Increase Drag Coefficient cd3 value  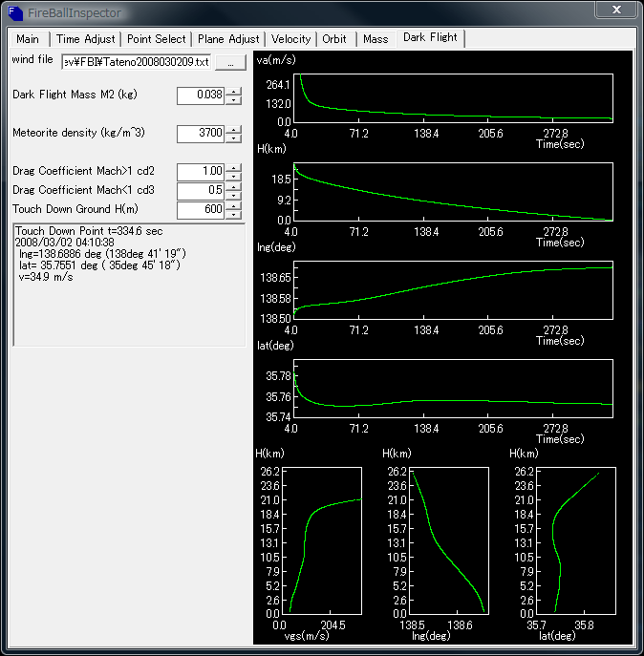234,187
